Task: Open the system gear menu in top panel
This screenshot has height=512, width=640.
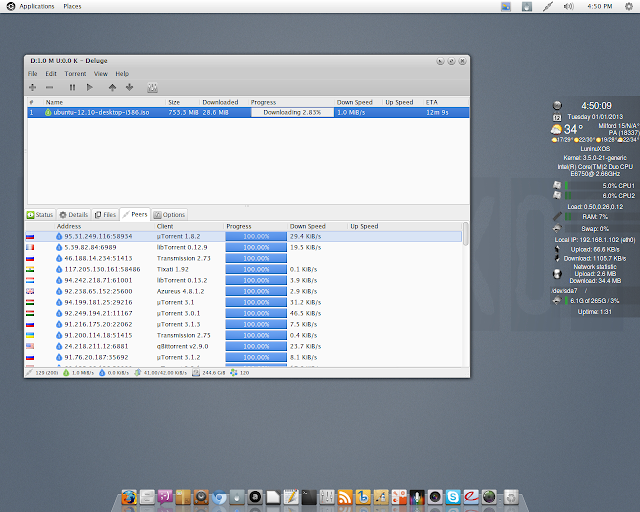Action: [x=629, y=6]
